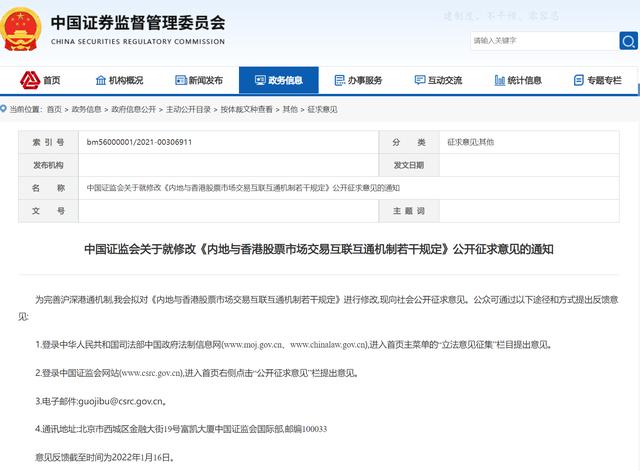Click the document name in the 名称 row

[243, 188]
